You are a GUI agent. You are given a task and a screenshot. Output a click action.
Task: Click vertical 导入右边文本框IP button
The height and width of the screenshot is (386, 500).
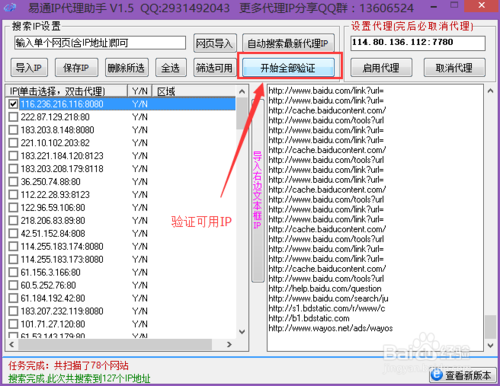(257, 190)
